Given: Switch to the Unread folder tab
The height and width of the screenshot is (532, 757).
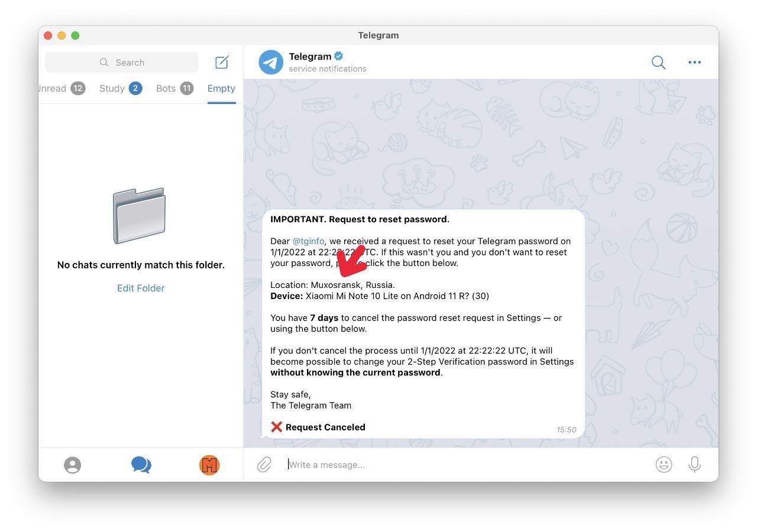Looking at the screenshot, I should 62,88.
